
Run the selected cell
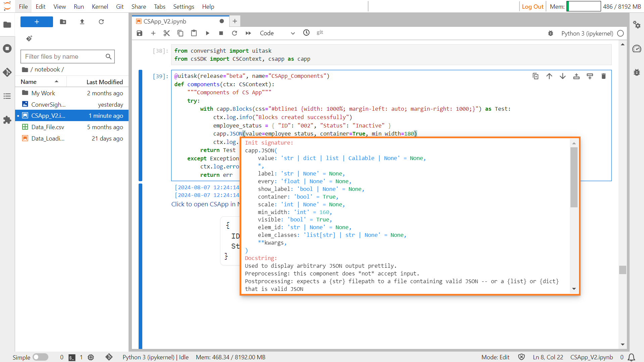click(207, 33)
